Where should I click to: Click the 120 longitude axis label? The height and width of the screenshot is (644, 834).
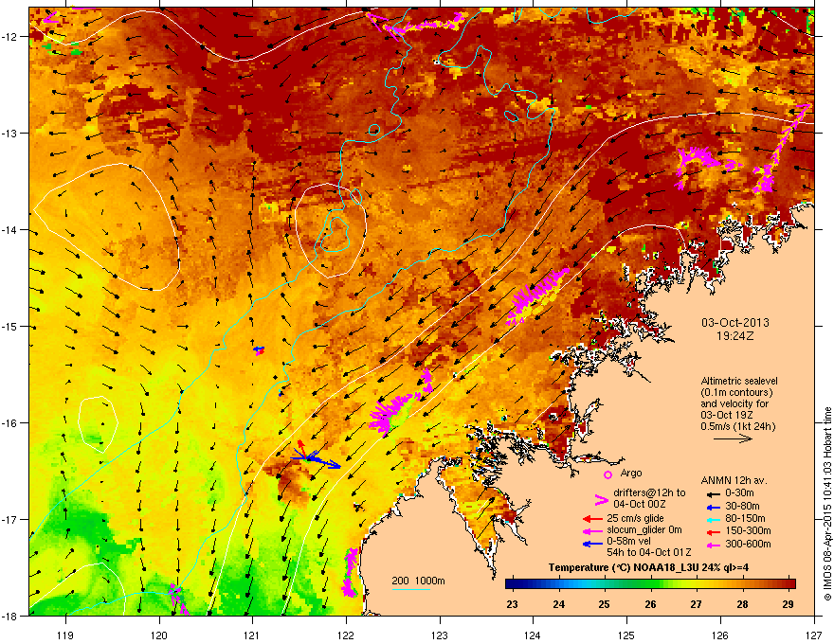(159, 635)
